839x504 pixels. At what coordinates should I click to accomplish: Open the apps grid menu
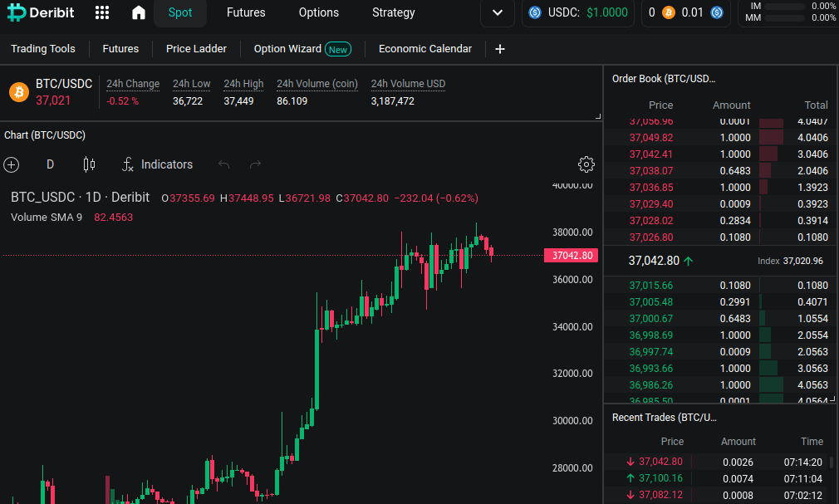(x=101, y=12)
